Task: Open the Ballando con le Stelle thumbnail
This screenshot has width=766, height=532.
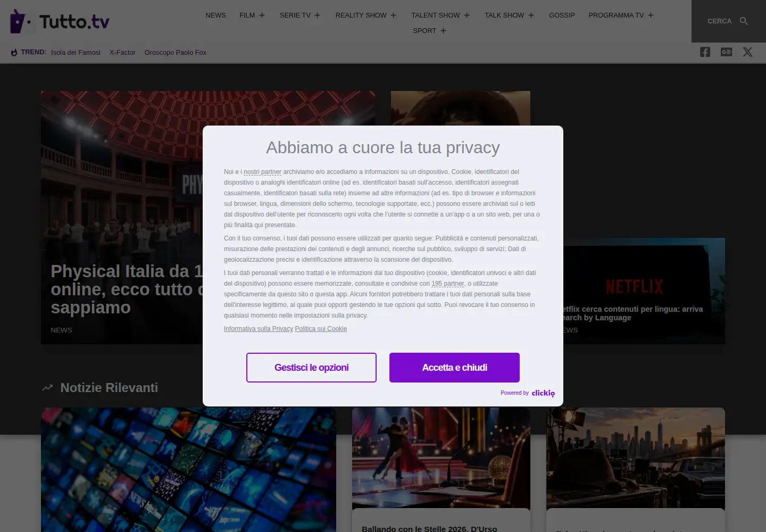Action: [x=441, y=458]
